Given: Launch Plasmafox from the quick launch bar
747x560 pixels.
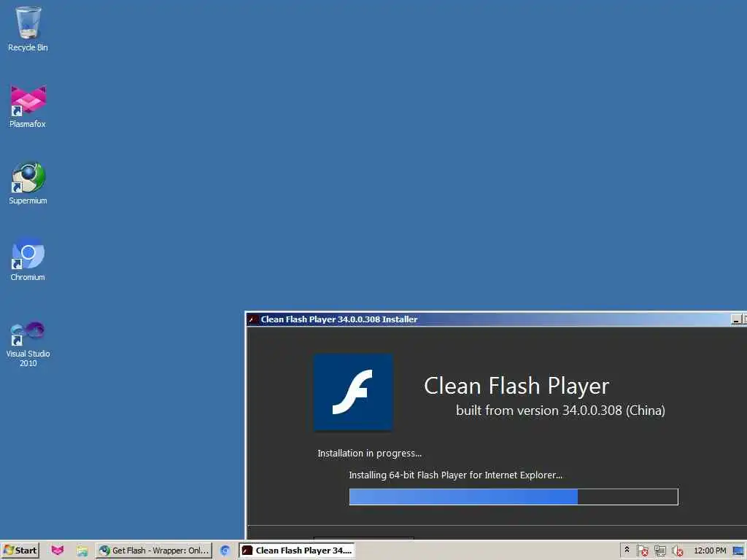Looking at the screenshot, I should (x=58, y=551).
